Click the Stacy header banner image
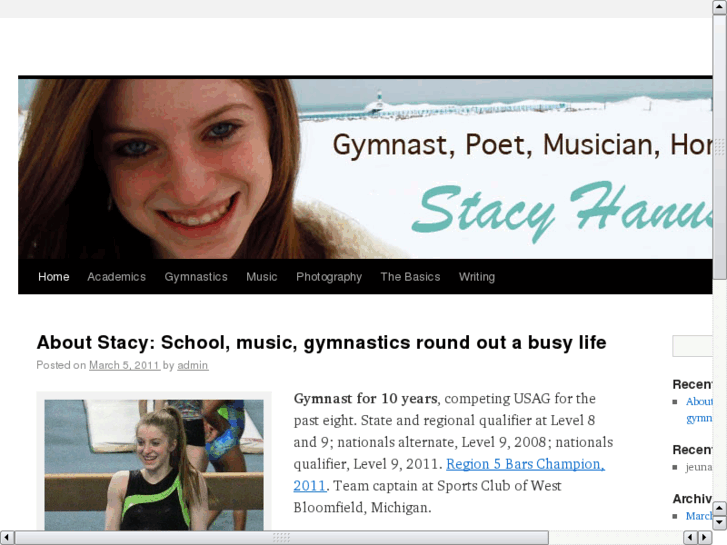The height and width of the screenshot is (545, 727). click(365, 169)
